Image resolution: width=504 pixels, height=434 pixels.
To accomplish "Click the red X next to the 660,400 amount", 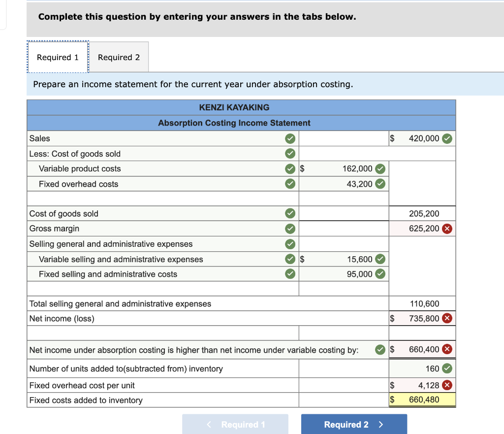I will [447, 349].
